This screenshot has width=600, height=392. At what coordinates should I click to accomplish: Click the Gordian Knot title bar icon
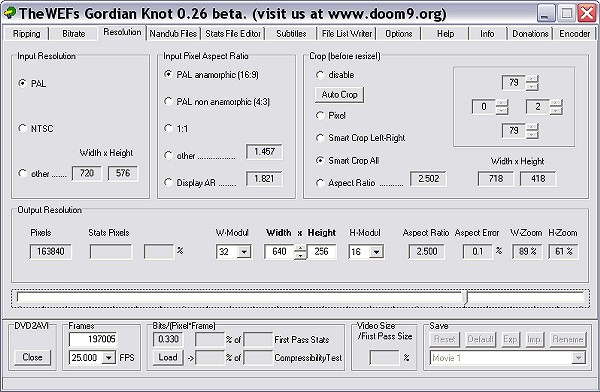(x=10, y=13)
